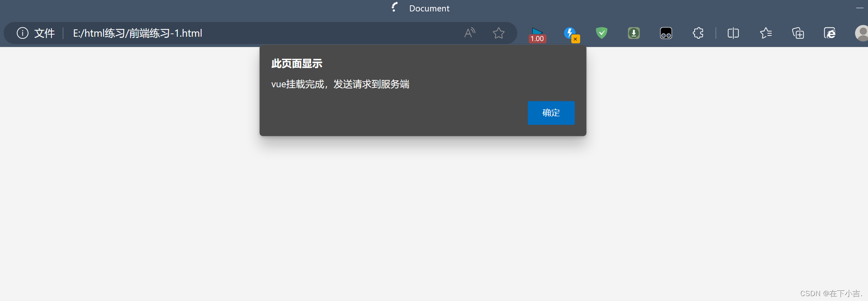868x301 pixels.
Task: Add page to favorites with star icon
Action: click(x=498, y=33)
